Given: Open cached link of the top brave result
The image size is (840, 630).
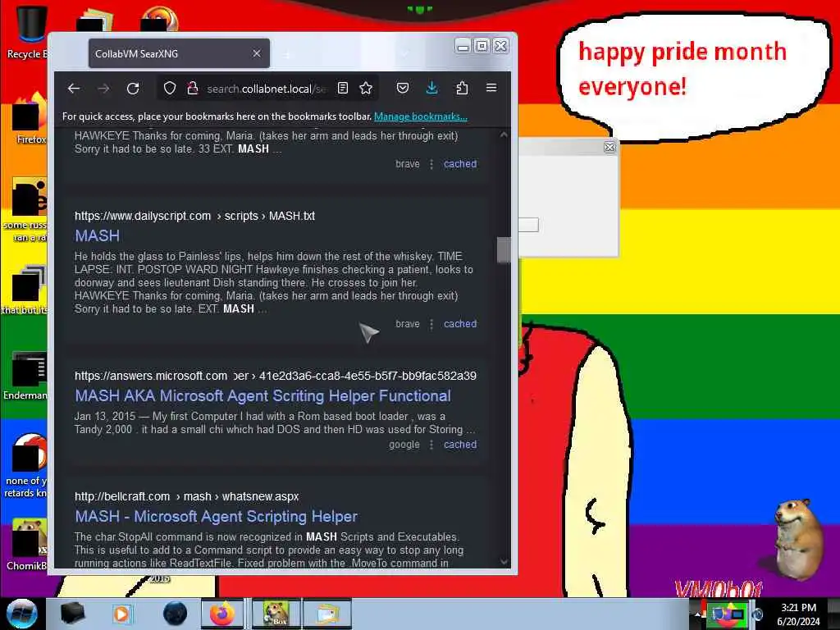Looking at the screenshot, I should [459, 164].
